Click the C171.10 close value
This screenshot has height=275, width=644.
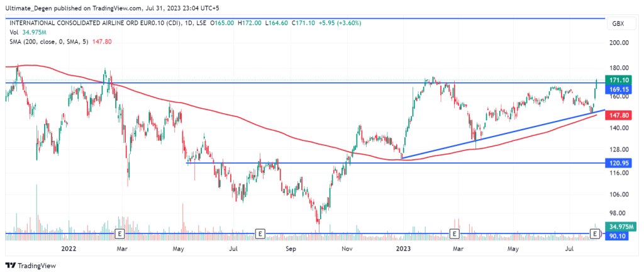tap(304, 23)
